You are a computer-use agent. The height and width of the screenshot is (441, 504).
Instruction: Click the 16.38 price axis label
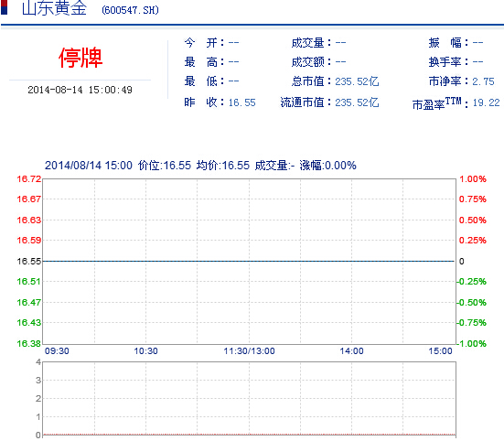pyautogui.click(x=29, y=344)
